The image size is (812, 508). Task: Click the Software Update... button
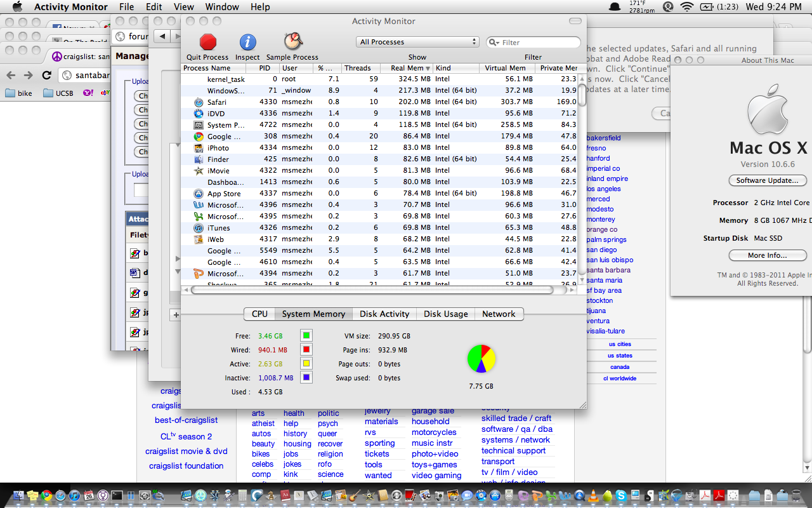768,180
